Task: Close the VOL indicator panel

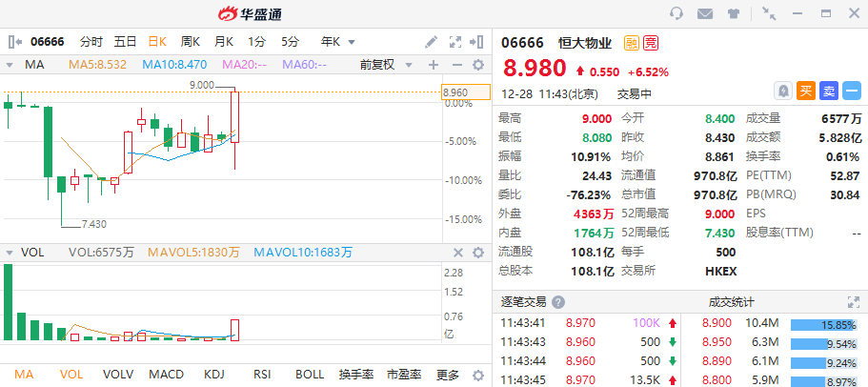Action: [458, 253]
